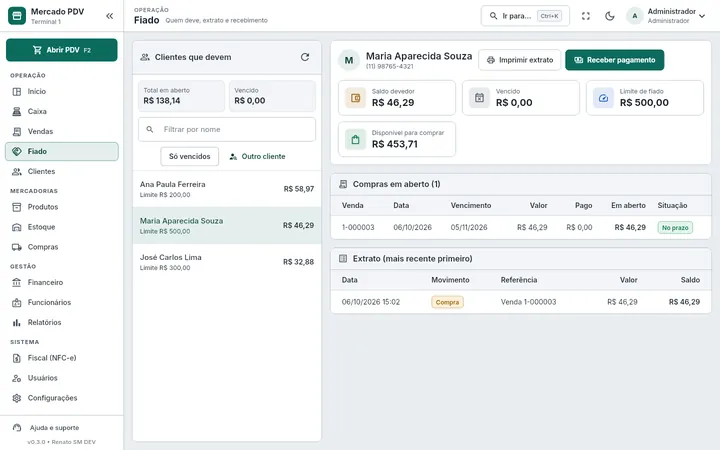Click the Outro cliente button
This screenshot has height=450, width=720.
pyautogui.click(x=257, y=157)
